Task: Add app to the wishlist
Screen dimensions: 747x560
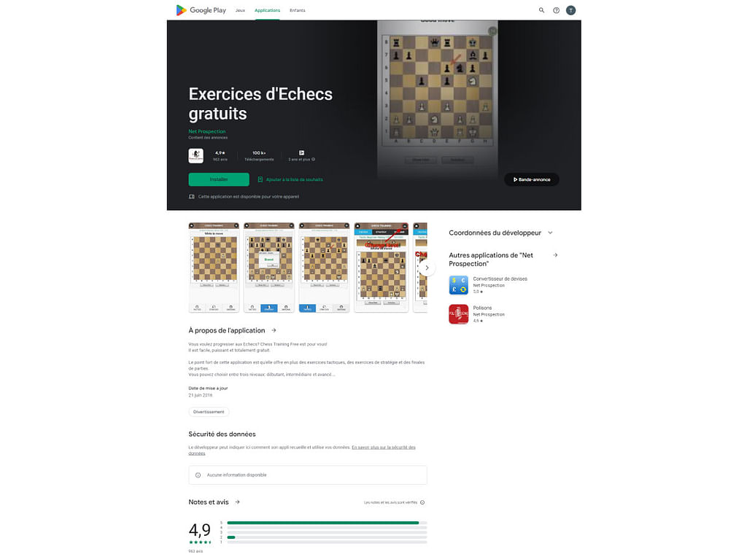Action: coord(290,179)
